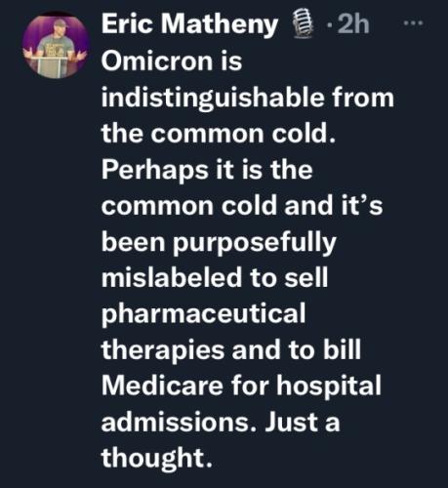Click the word hospital in the tweet
This screenshot has height=488, width=448.
[329, 387]
